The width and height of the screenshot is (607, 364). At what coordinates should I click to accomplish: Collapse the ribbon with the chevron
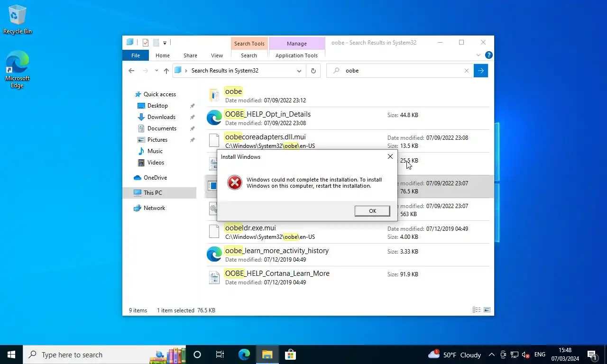(x=478, y=55)
